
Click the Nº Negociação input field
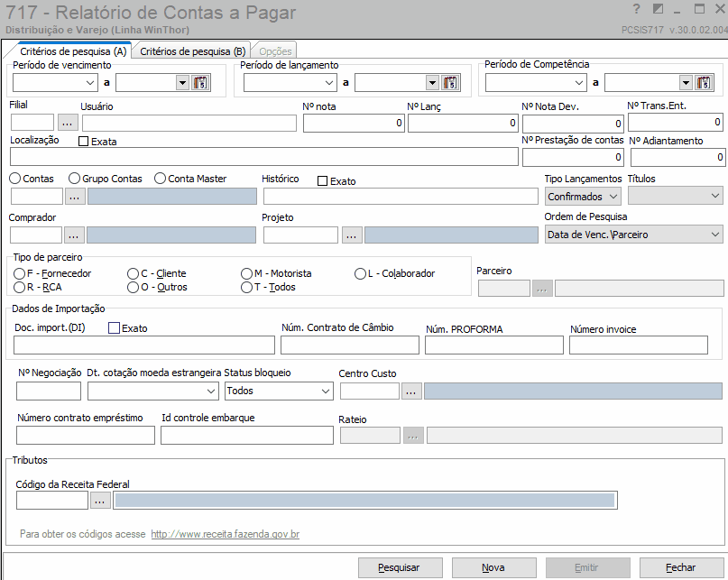pos(49,391)
